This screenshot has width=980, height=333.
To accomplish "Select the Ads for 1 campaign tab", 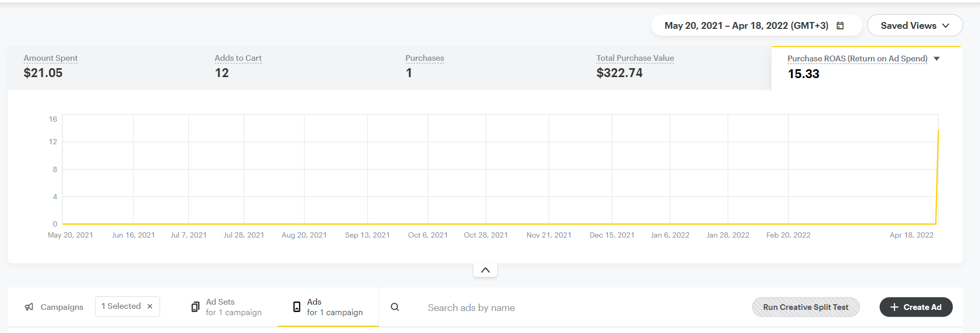I will click(x=334, y=307).
